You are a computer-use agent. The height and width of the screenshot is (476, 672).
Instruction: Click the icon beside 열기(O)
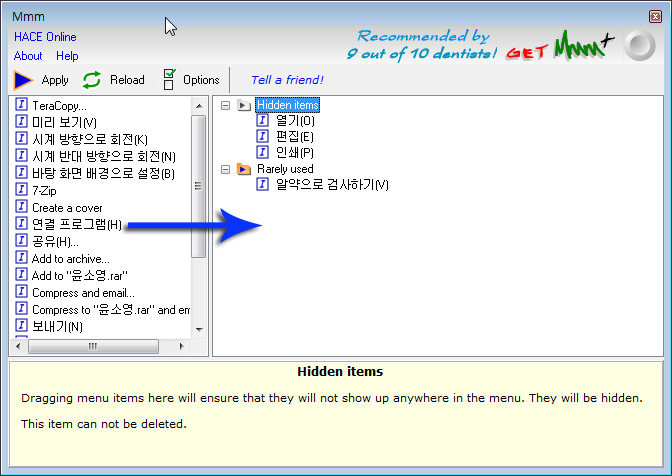[x=263, y=120]
